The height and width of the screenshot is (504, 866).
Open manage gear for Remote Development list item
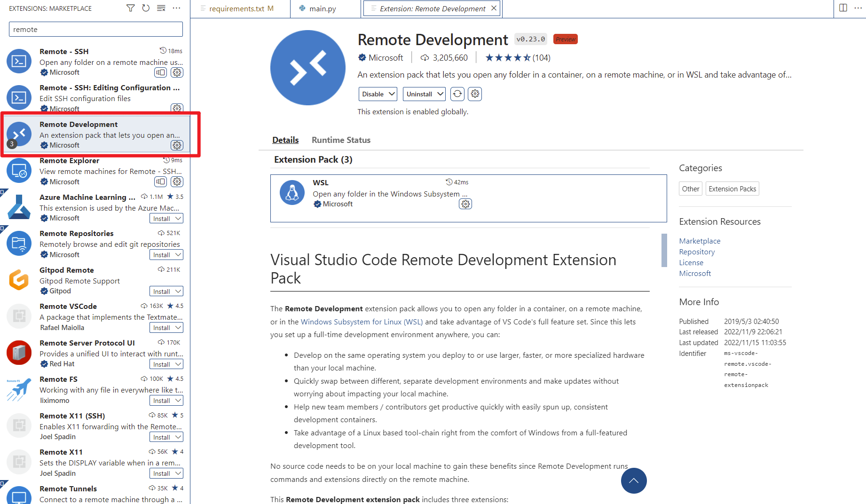(177, 145)
